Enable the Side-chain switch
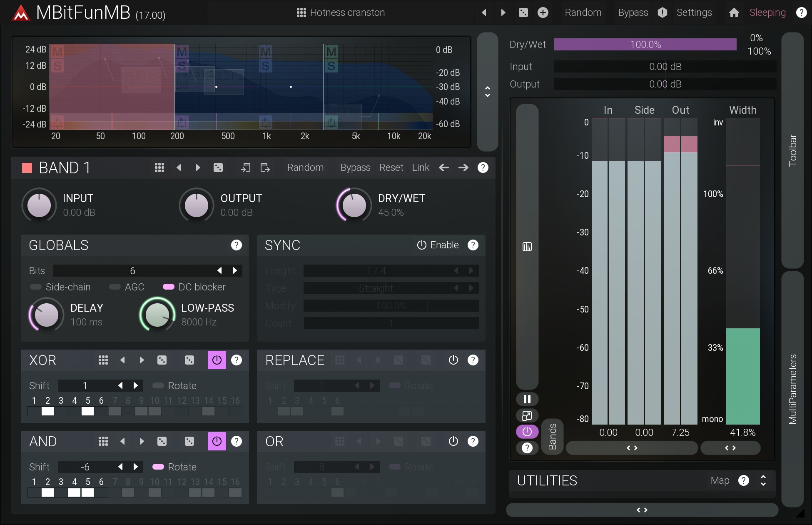The height and width of the screenshot is (525, 812). [36, 287]
